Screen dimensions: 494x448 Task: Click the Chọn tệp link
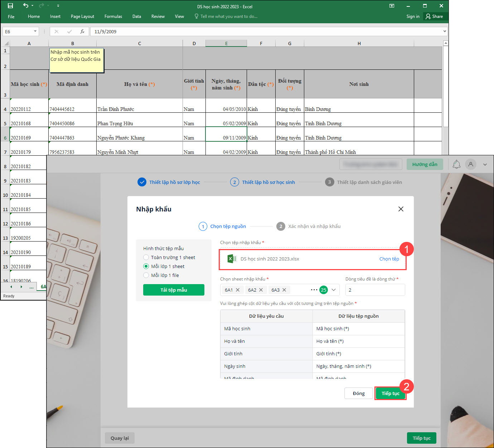coord(389,259)
